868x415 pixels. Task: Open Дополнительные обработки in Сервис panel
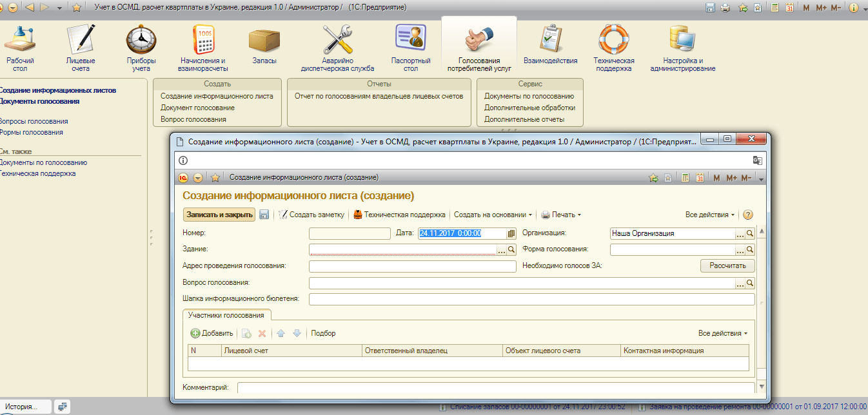[529, 108]
